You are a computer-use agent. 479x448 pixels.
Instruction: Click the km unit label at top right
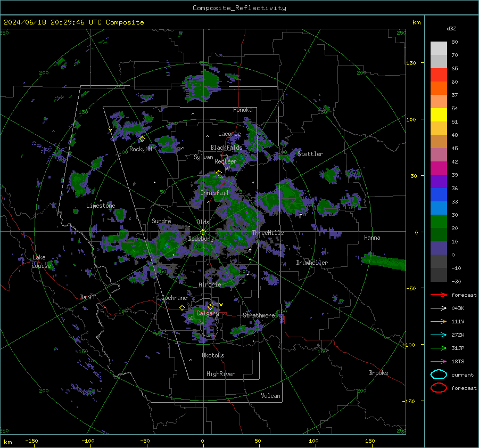pyautogui.click(x=416, y=22)
